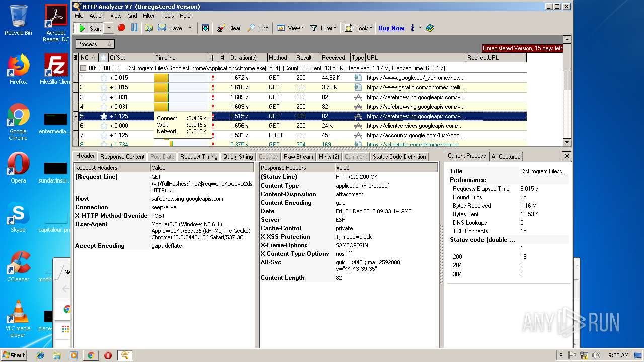Click the column chooser icon left of NO
This screenshot has width=644, height=362.
click(x=76, y=58)
